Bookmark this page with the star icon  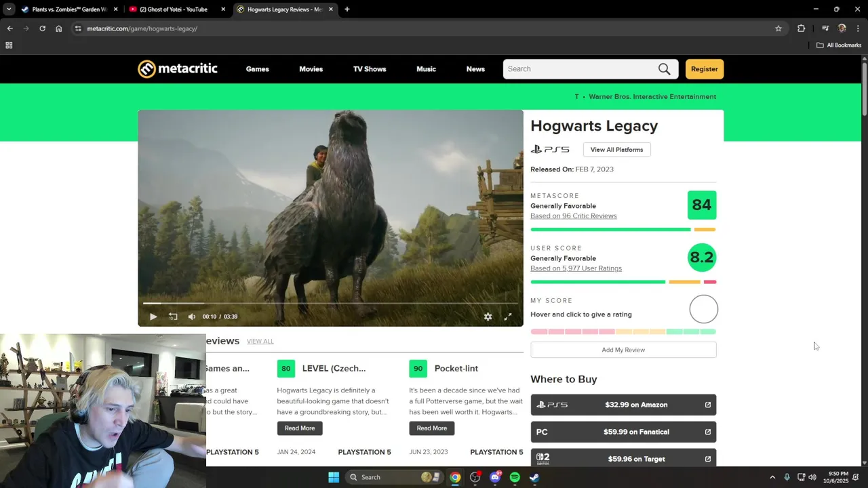(778, 28)
